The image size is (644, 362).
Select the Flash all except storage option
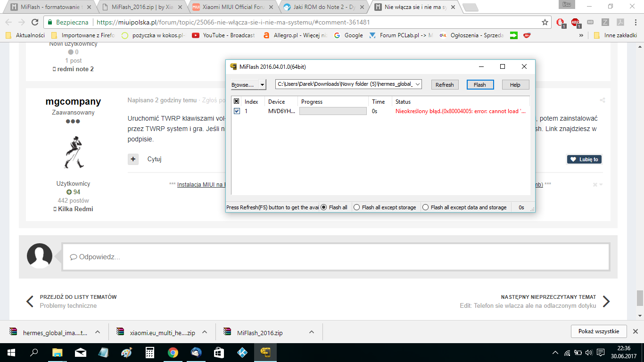357,207
